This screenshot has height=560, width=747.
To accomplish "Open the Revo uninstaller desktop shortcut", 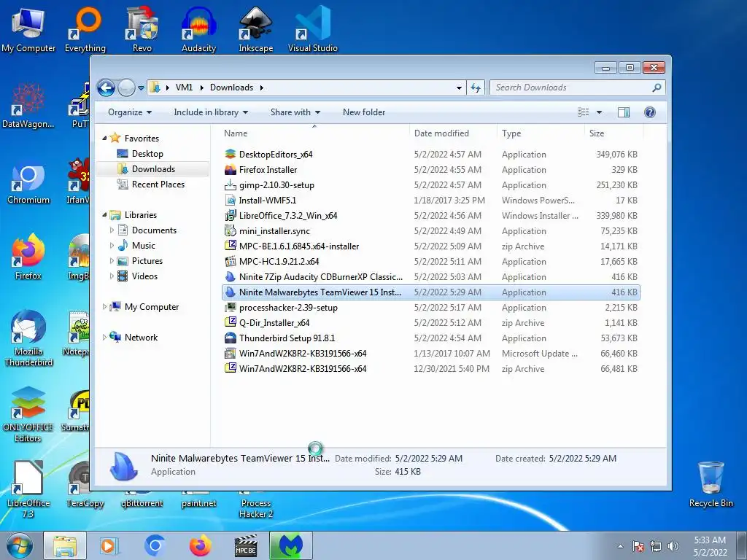I will click(142, 30).
